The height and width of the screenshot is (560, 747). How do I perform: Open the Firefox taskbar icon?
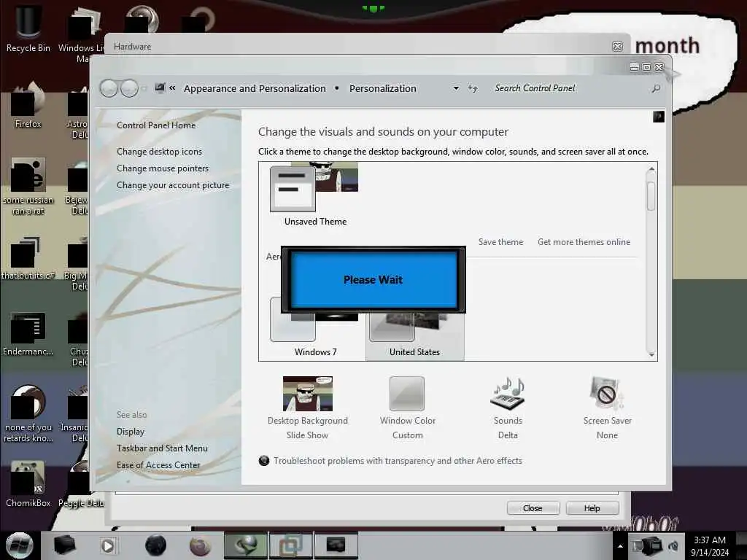click(200, 545)
